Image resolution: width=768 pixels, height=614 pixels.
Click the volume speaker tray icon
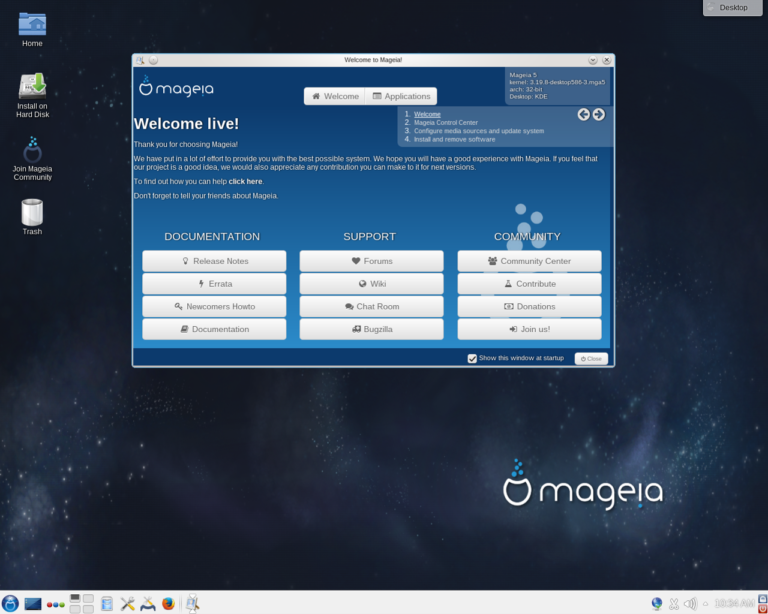690,603
